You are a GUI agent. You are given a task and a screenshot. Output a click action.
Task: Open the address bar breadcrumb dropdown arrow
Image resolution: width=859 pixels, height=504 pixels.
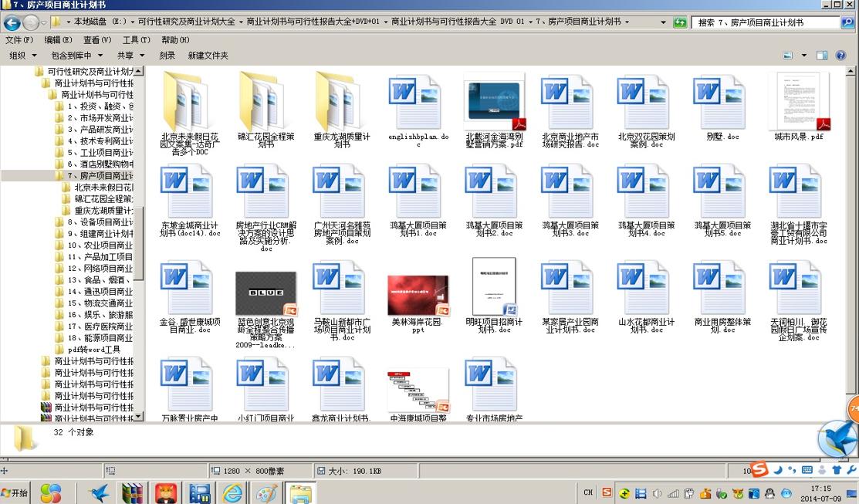(x=662, y=22)
